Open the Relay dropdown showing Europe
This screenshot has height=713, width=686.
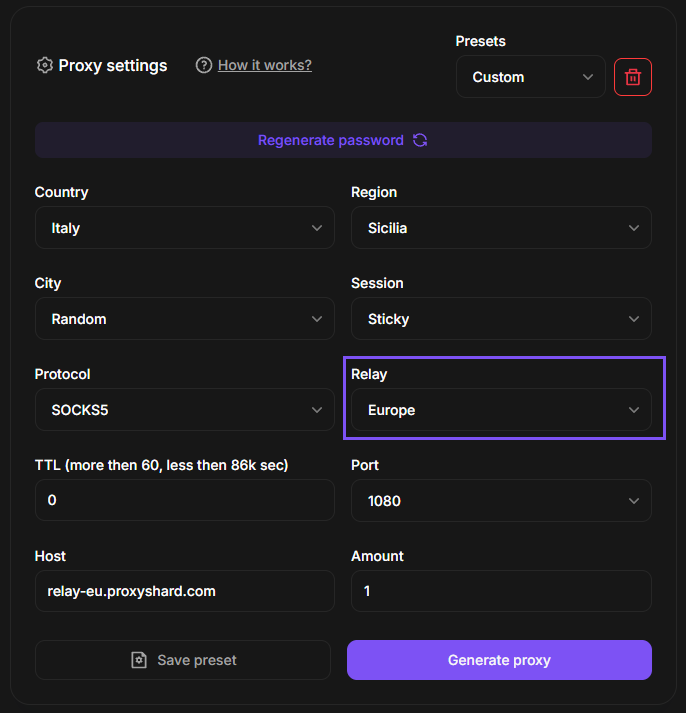pos(501,410)
